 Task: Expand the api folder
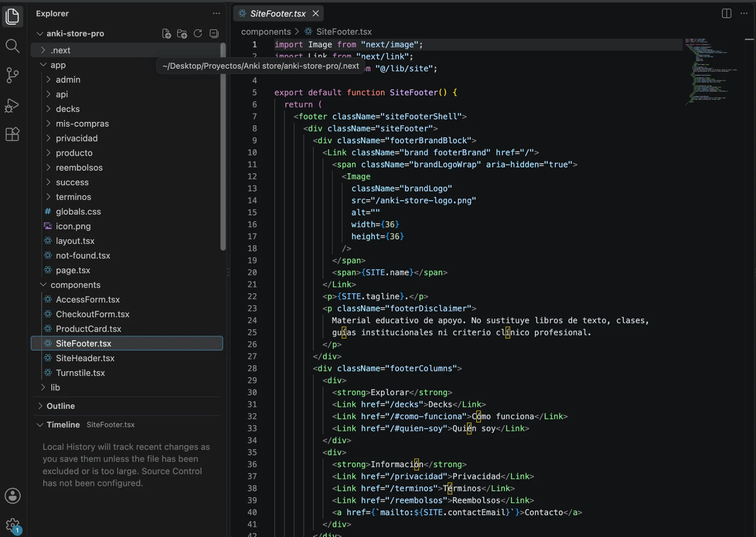[x=126, y=94]
